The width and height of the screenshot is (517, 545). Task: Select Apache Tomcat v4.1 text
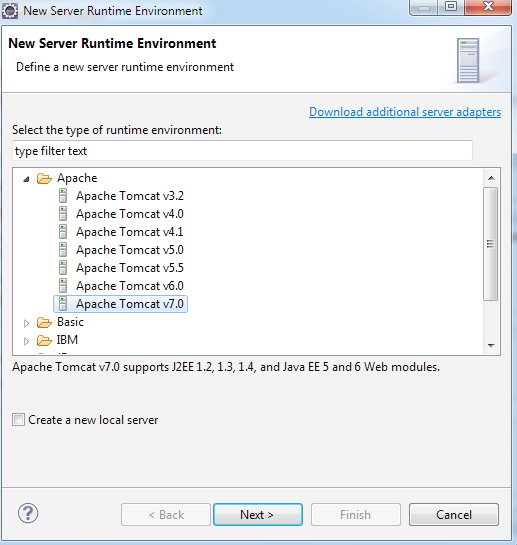130,232
